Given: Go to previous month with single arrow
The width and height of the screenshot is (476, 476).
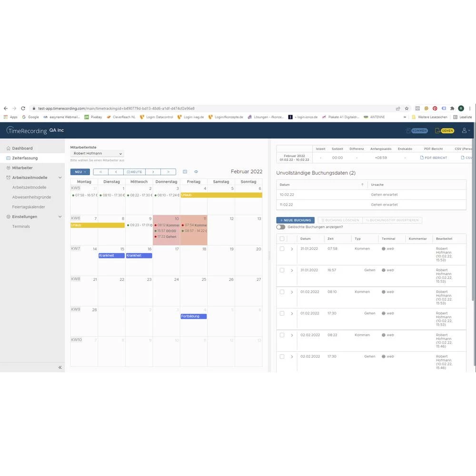Looking at the screenshot, I should click(x=116, y=172).
